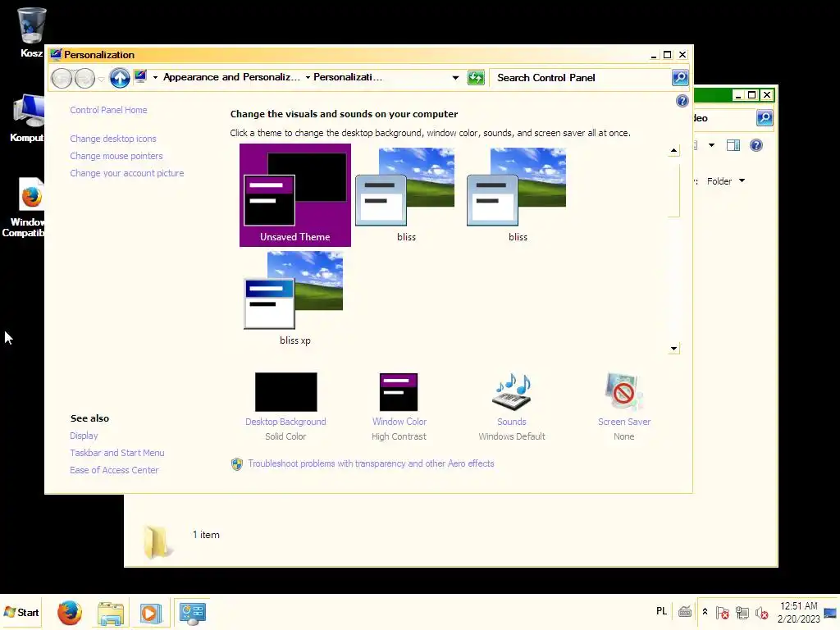Click theme list scroll up arrow
840x630 pixels.
pos(674,151)
